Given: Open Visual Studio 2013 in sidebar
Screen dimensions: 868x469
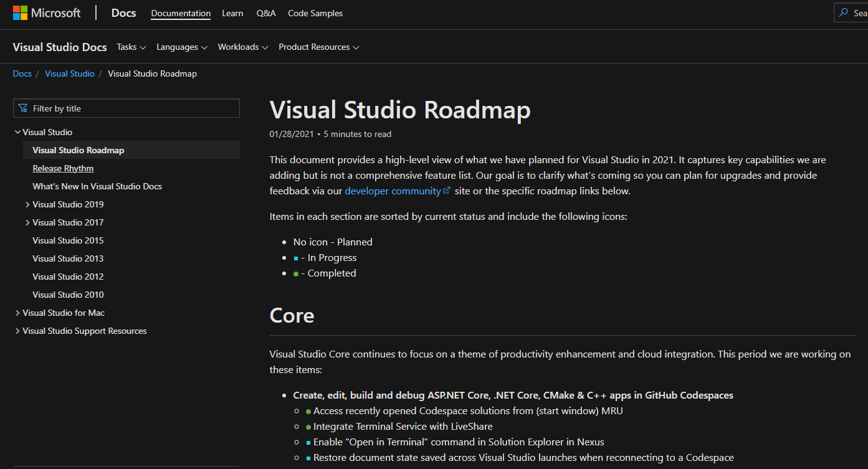Looking at the screenshot, I should pos(68,258).
